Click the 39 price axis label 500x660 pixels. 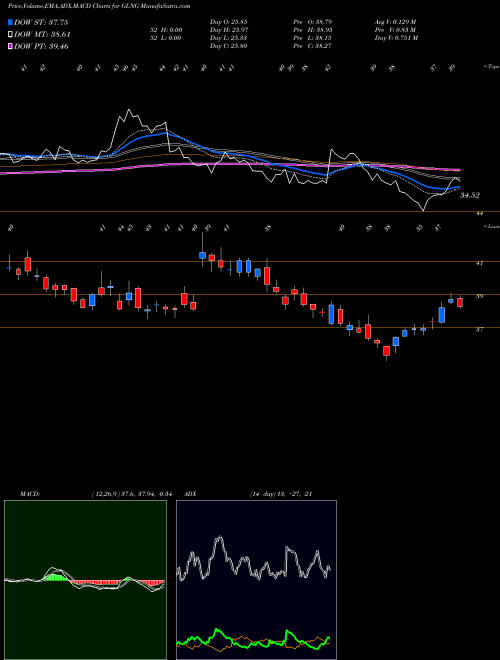[479, 296]
